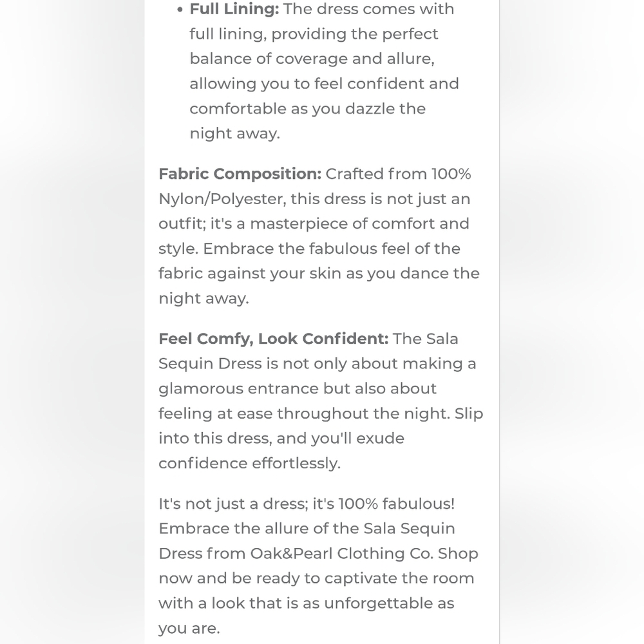Image resolution: width=644 pixels, height=644 pixels.
Task: Click the words 'Sala Sequin Dress' in last paragraph
Action: (x=307, y=541)
